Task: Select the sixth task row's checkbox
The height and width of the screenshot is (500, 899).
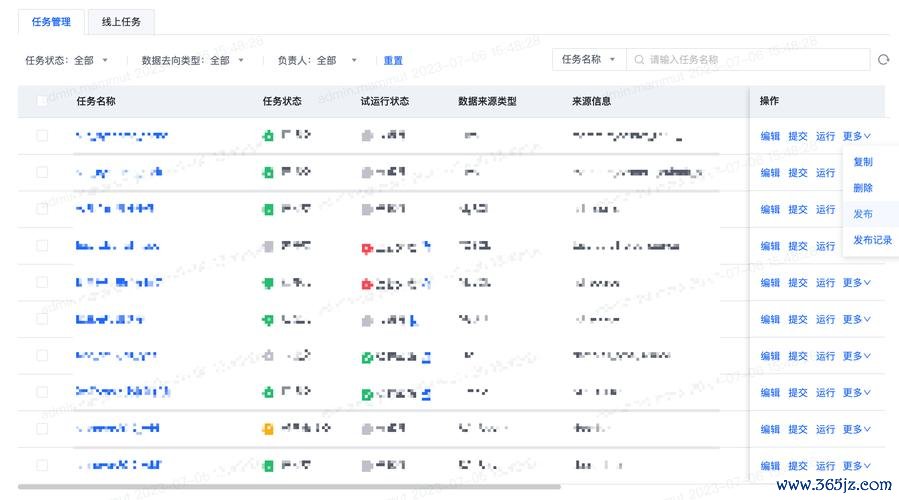Action: pyautogui.click(x=42, y=319)
